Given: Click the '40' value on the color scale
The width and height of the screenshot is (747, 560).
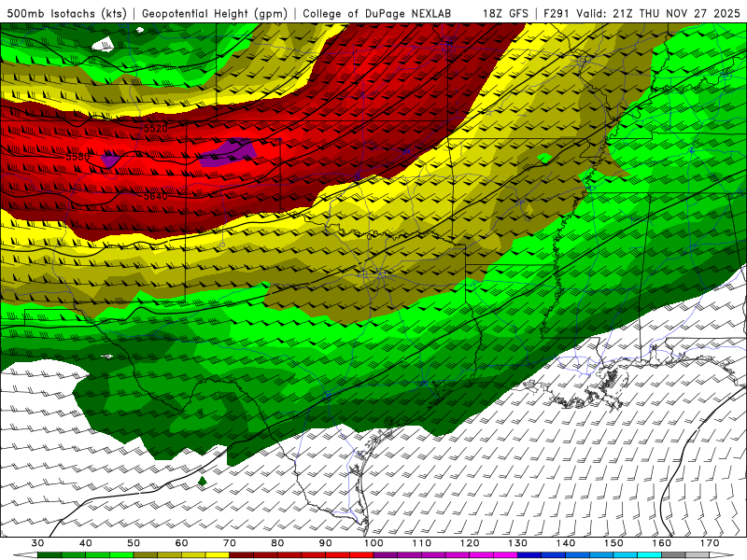Looking at the screenshot, I should point(86,543).
